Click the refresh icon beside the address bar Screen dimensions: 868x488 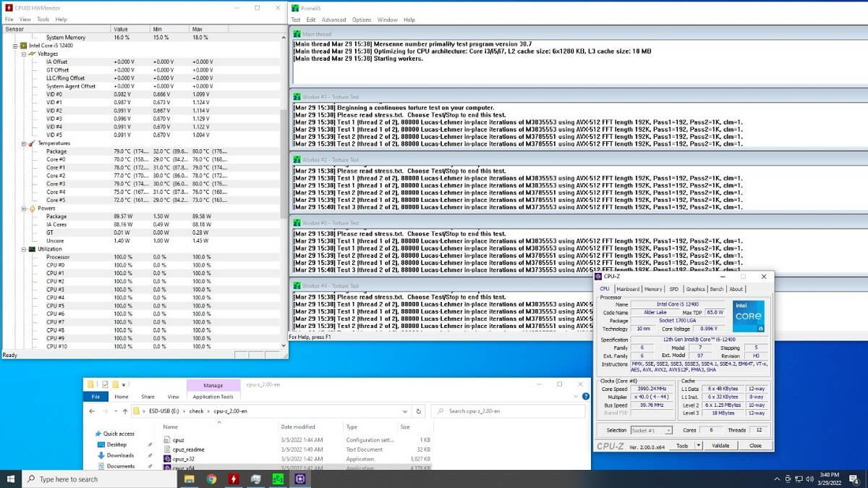[x=420, y=411]
